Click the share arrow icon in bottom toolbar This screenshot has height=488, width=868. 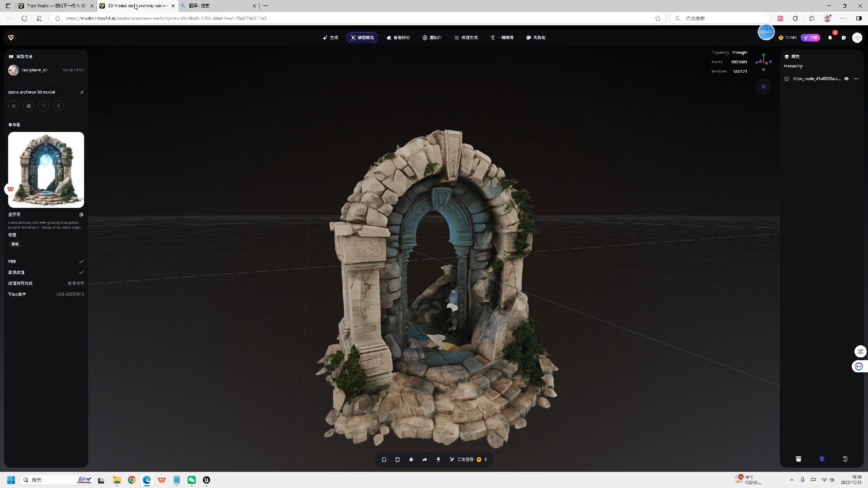pyautogui.click(x=425, y=460)
